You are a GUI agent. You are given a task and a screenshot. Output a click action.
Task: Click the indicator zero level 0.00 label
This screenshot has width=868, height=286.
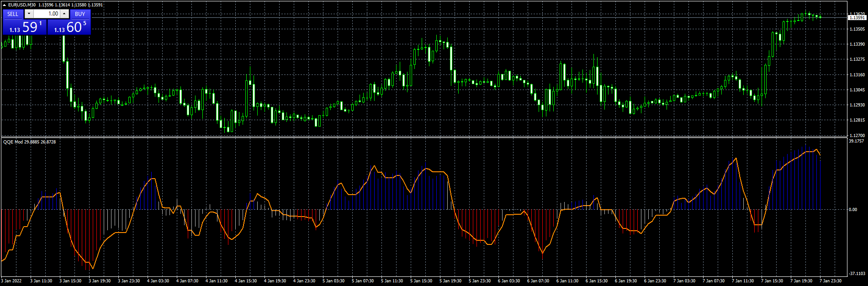point(853,210)
